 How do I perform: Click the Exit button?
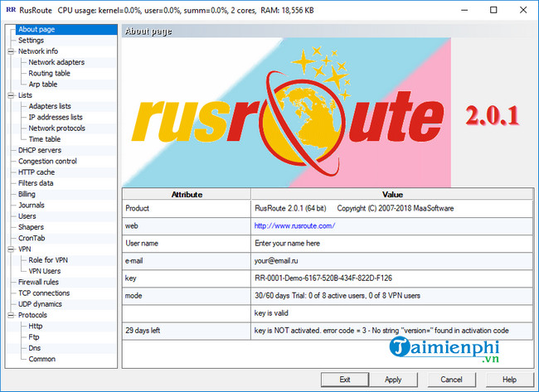coord(345,379)
